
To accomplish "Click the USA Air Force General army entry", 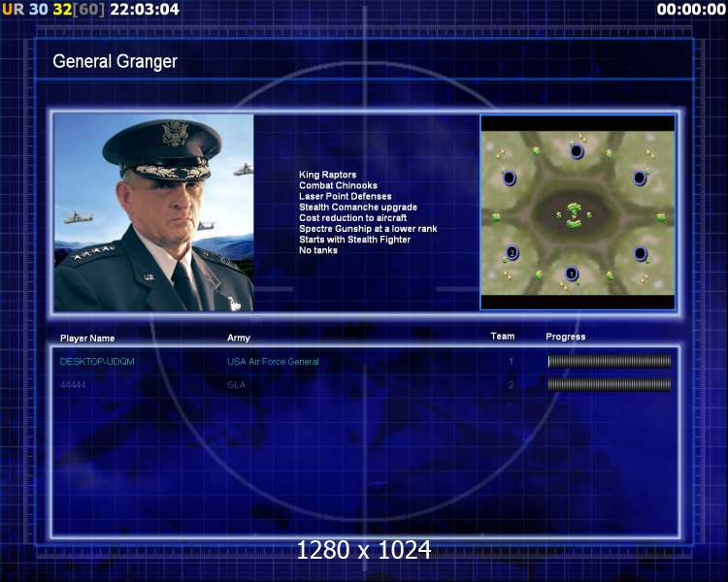I will pyautogui.click(x=273, y=362).
